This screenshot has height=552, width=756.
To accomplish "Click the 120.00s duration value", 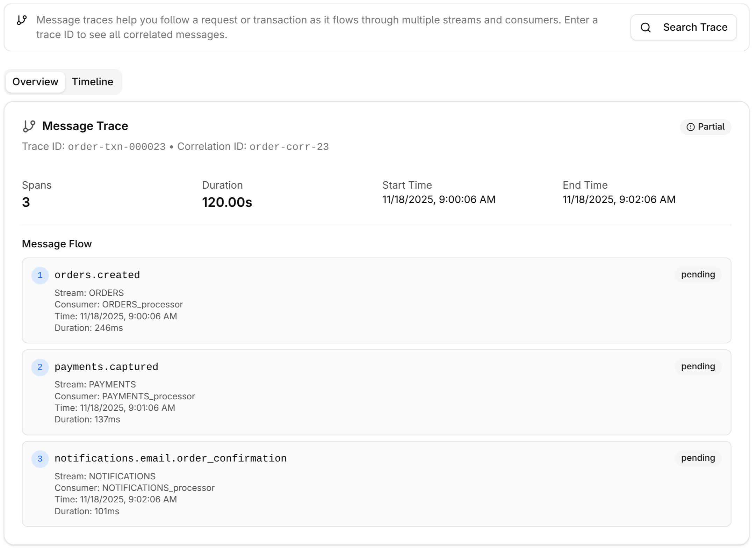I will [227, 201].
